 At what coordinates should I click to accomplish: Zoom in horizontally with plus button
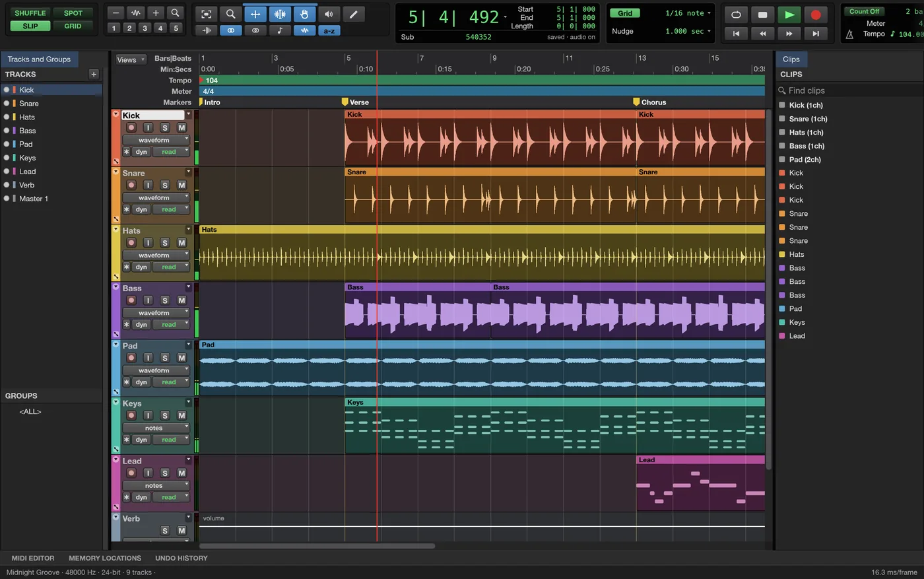tap(156, 13)
